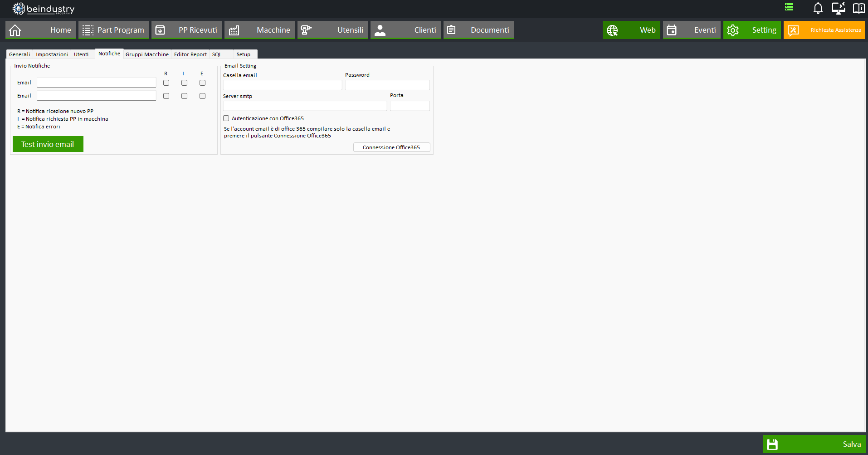This screenshot has width=868, height=455.
Task: Click the Clienti person icon
Action: [x=380, y=30]
